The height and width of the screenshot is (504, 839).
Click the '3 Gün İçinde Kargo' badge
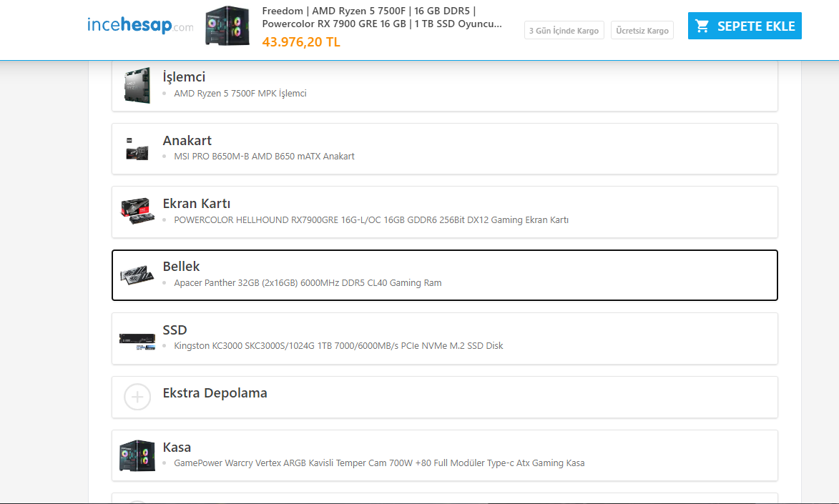coord(564,31)
